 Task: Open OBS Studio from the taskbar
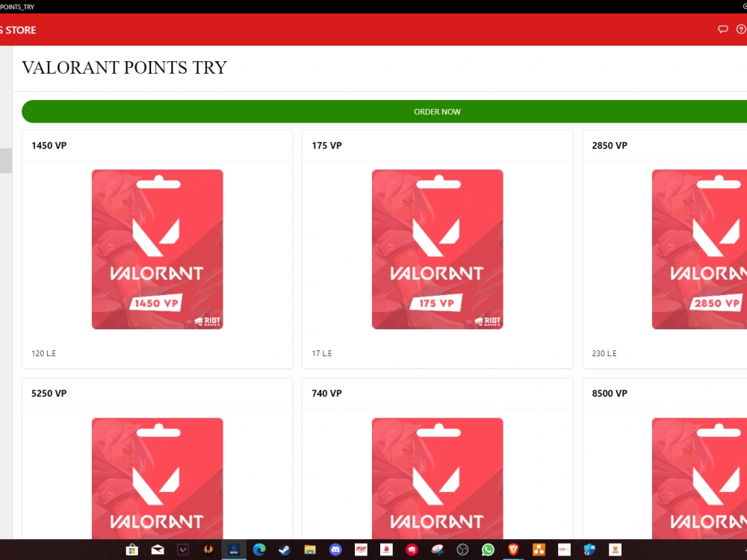pos(462,550)
